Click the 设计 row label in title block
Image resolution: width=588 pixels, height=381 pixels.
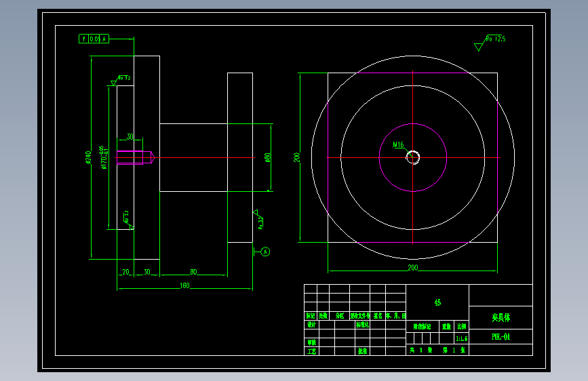pos(311,325)
